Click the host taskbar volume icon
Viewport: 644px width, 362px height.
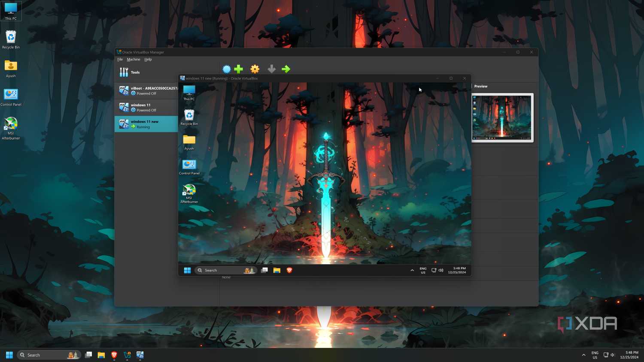613,355
